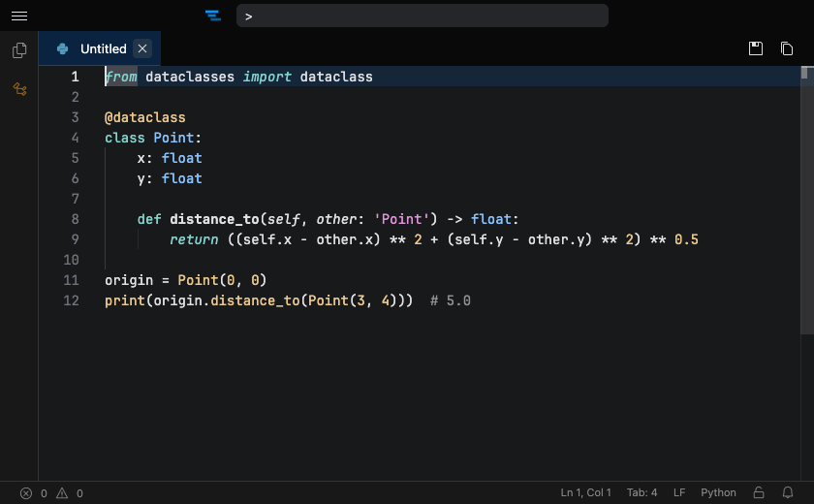Click the @dataclass decorator text
This screenshot has width=814, height=504.
coord(144,117)
